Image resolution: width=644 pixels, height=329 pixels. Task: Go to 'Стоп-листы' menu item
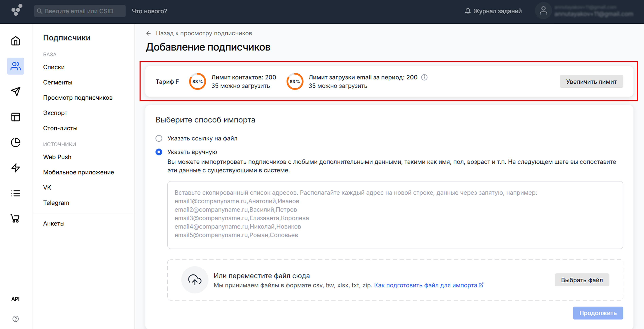coord(60,128)
